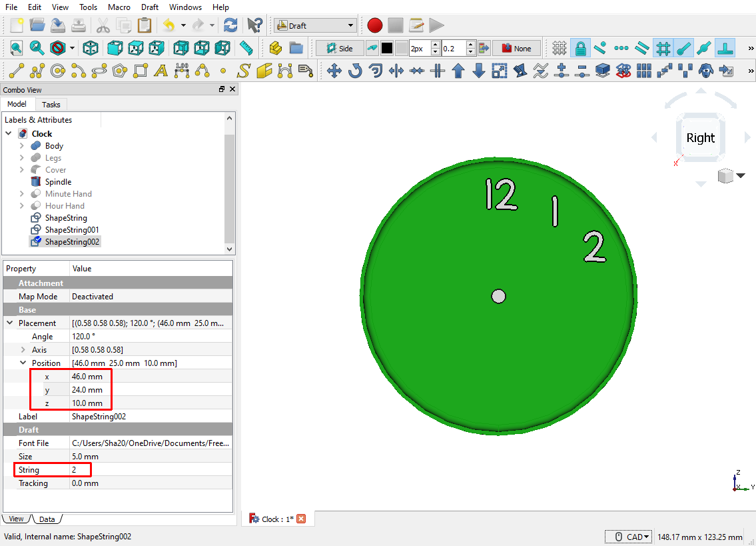Switch to the View property tab
Image resolution: width=756 pixels, height=546 pixels.
click(x=16, y=519)
